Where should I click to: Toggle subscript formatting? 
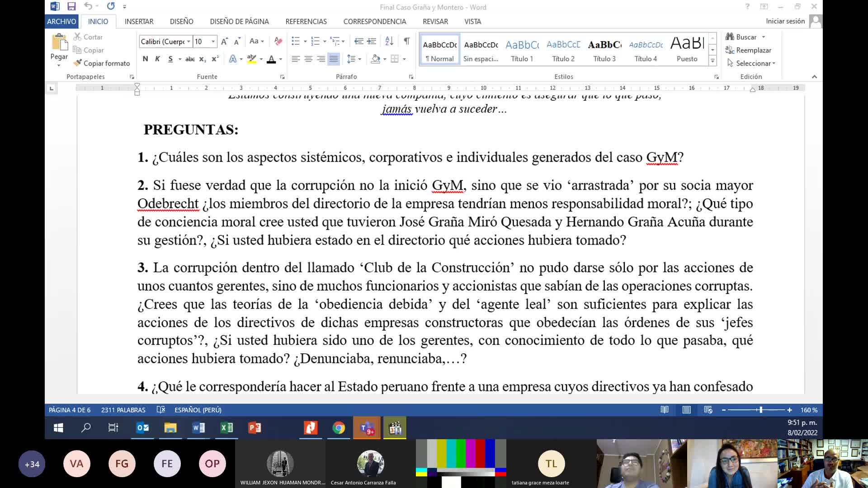point(203,59)
